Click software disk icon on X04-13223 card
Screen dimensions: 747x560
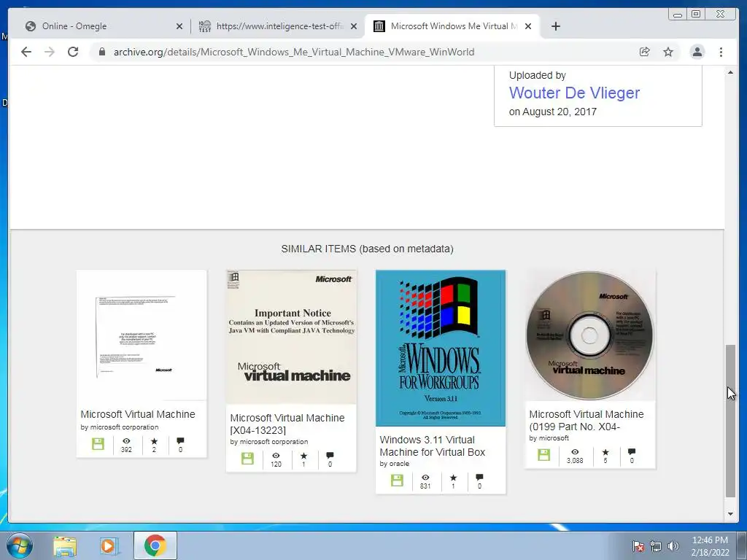click(x=248, y=458)
